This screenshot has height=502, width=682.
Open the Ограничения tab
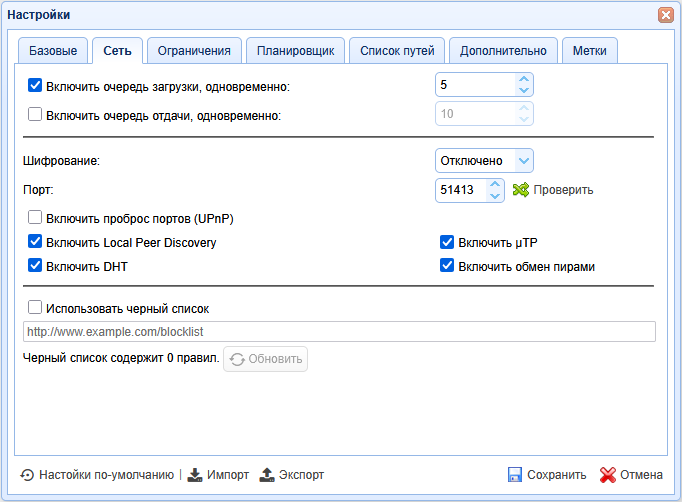point(194,51)
